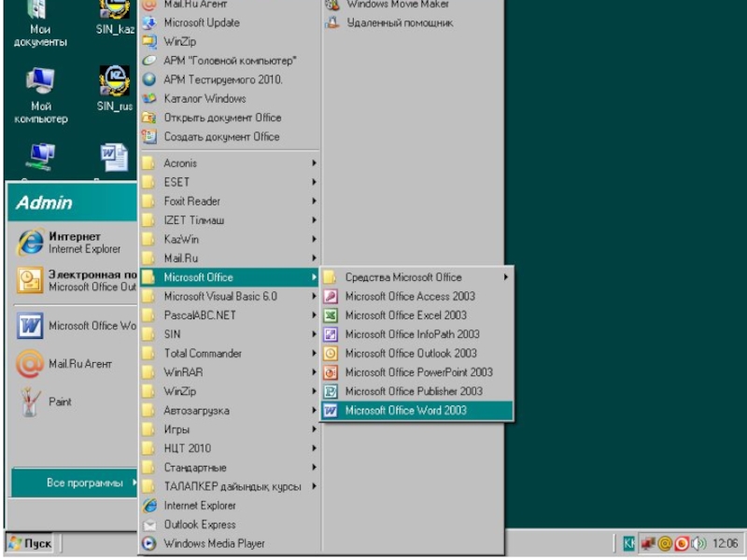Open ТАЛАПКЕР дайындық курсы folder
Viewport: 747px width, 560px height.
(x=230, y=486)
